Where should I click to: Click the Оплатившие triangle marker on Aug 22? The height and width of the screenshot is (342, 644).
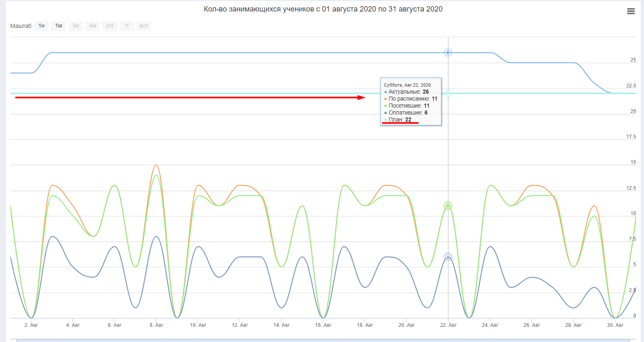click(x=448, y=257)
